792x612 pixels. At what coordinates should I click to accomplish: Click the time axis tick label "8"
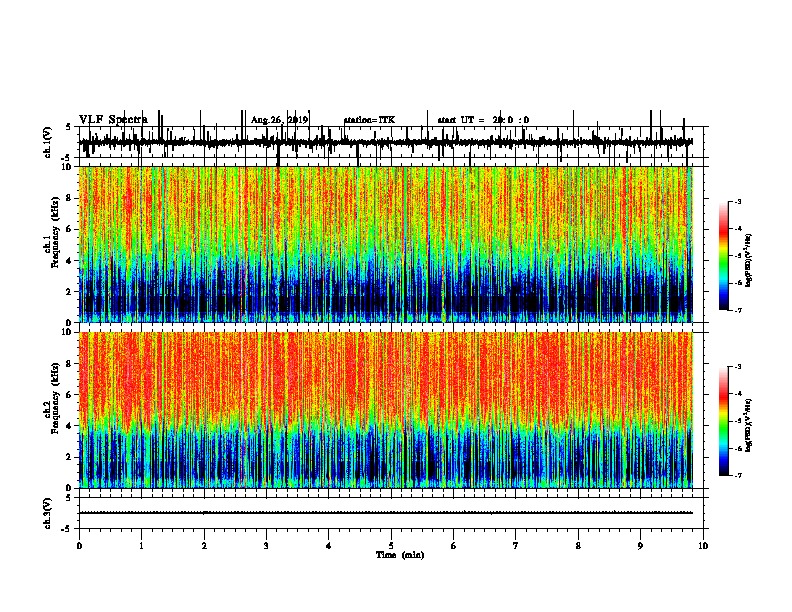coord(578,546)
